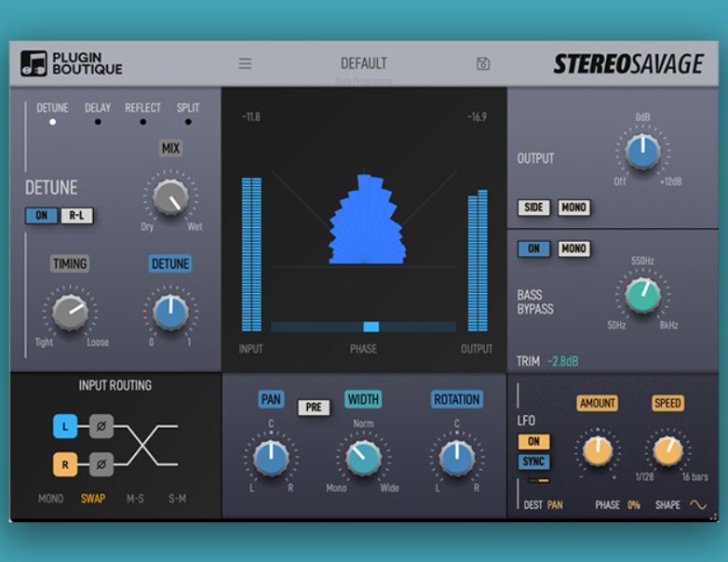Click the Plugin Boutique logo
Viewport: 728px width, 562px height.
coord(72,63)
